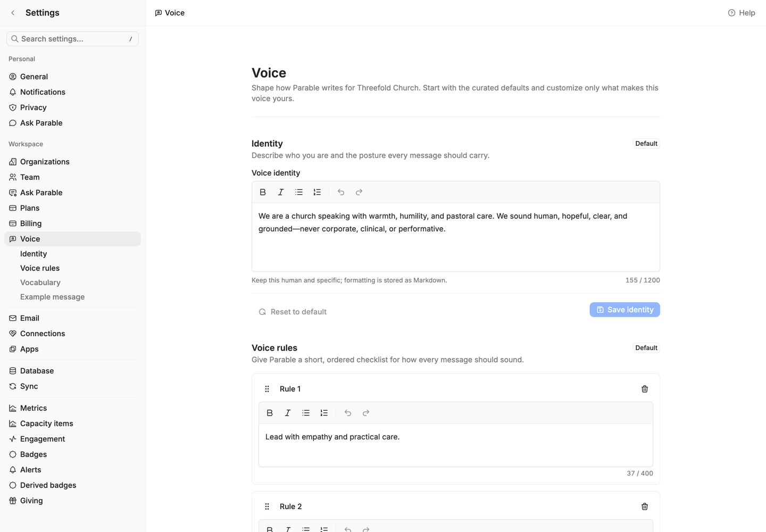Redo in the Rule 1 editor

pyautogui.click(x=366, y=413)
